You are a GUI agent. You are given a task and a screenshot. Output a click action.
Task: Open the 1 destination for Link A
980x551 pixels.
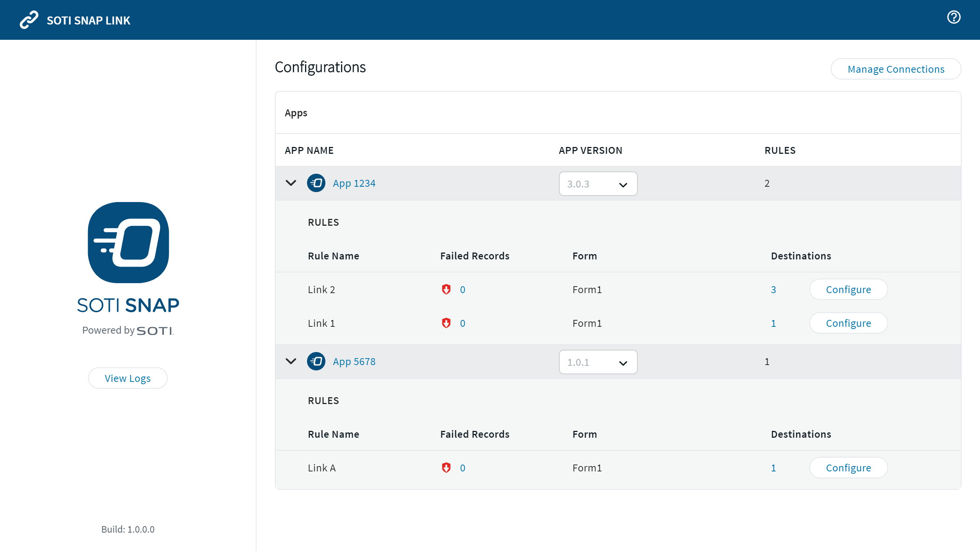[x=773, y=468]
